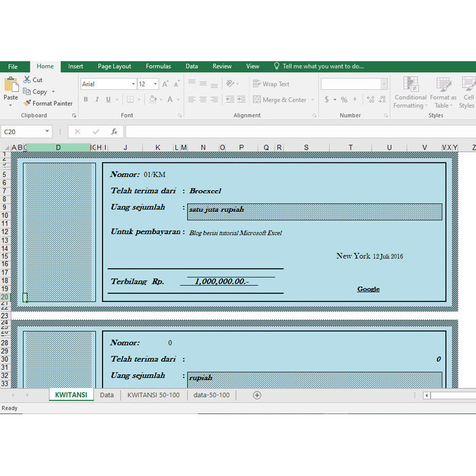Open the KWITANSI 50-100 sheet

pyautogui.click(x=153, y=395)
